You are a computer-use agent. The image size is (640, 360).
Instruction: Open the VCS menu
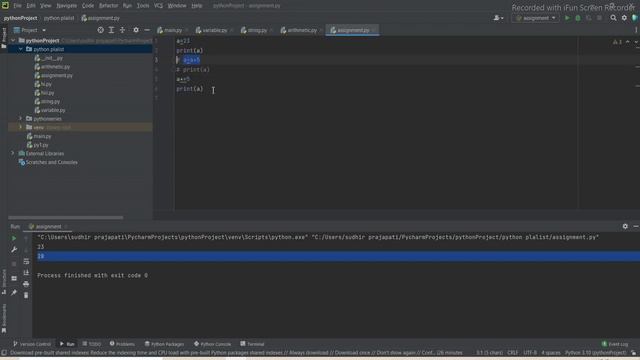click(158, 6)
